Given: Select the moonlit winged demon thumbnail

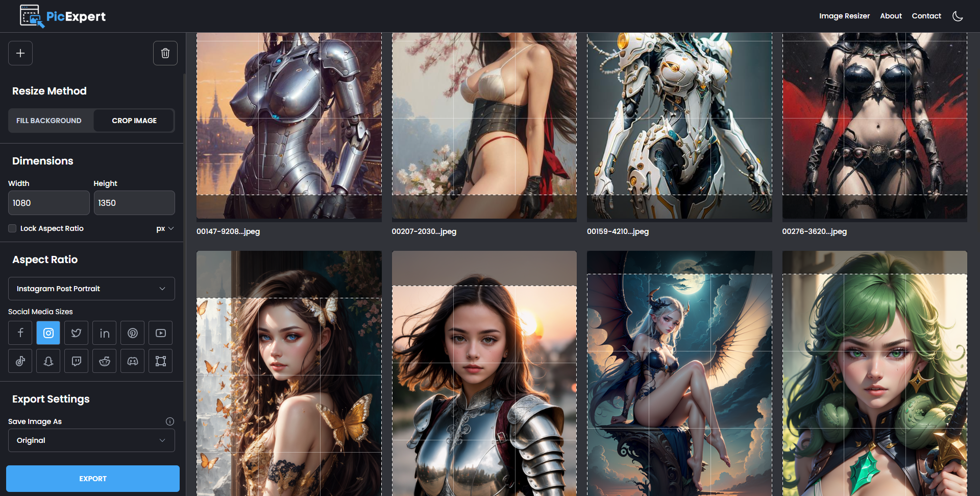Looking at the screenshot, I should click(x=679, y=373).
